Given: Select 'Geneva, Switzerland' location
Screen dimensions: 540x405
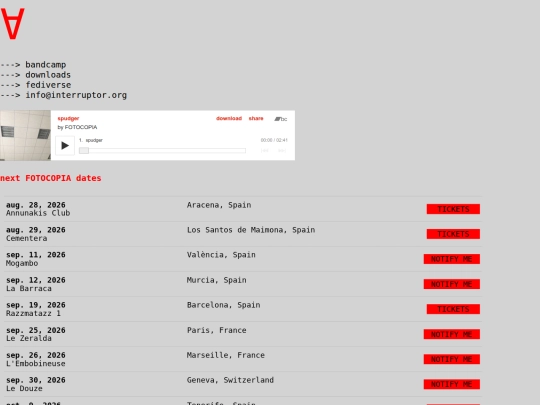Looking at the screenshot, I should [x=230, y=380].
